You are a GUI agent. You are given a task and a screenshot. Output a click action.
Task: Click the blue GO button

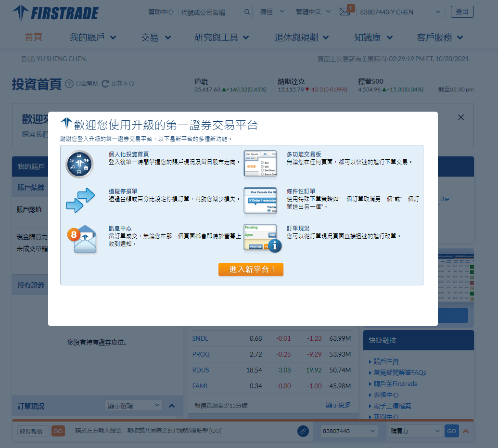(x=452, y=431)
